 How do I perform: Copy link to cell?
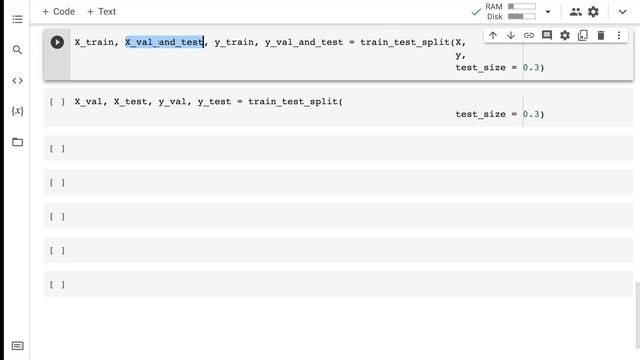pos(529,36)
